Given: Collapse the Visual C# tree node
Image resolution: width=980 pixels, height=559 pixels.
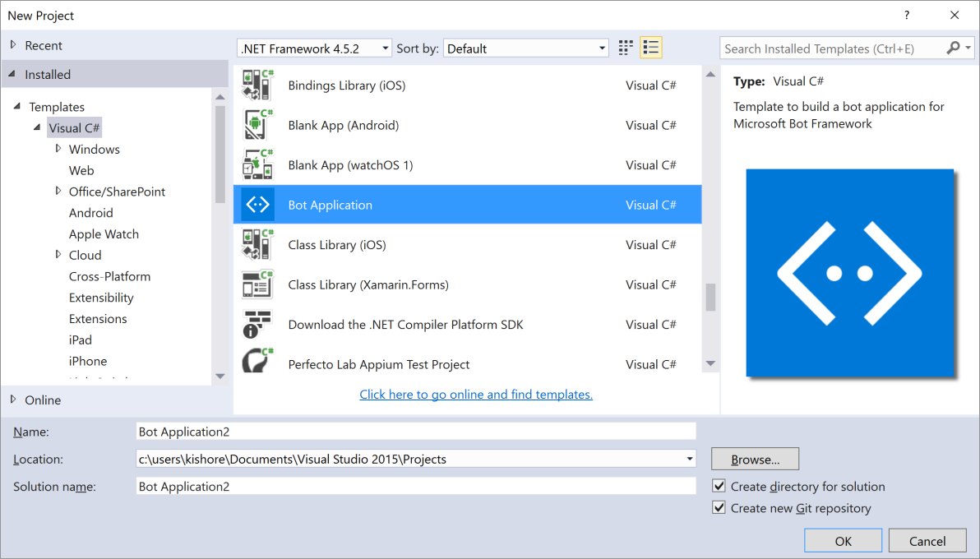Looking at the screenshot, I should 37,127.
